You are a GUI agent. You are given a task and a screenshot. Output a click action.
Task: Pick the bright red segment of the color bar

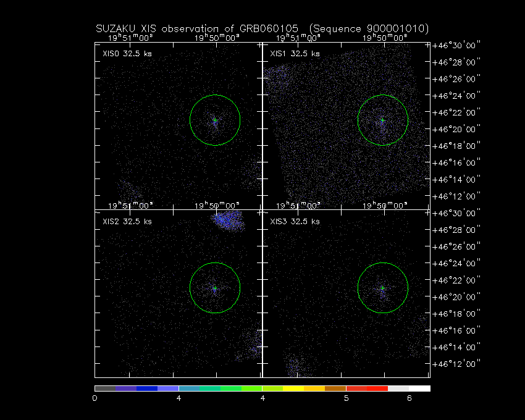pyautogui.click(x=377, y=388)
